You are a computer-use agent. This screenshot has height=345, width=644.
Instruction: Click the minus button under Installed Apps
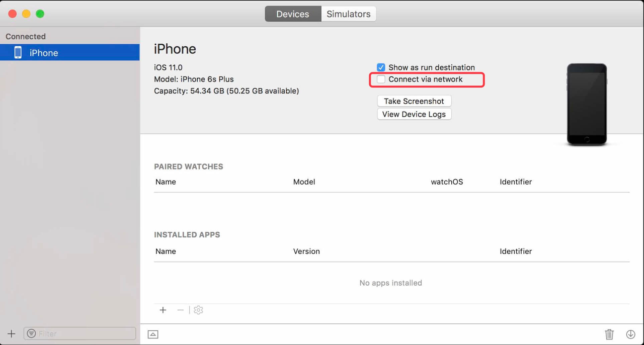[180, 310]
